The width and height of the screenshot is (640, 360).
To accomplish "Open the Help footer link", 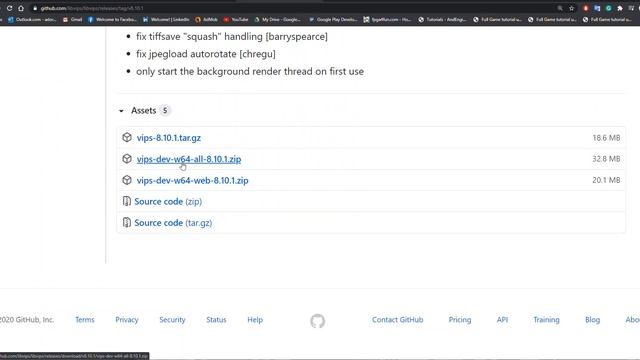I will point(255,320).
